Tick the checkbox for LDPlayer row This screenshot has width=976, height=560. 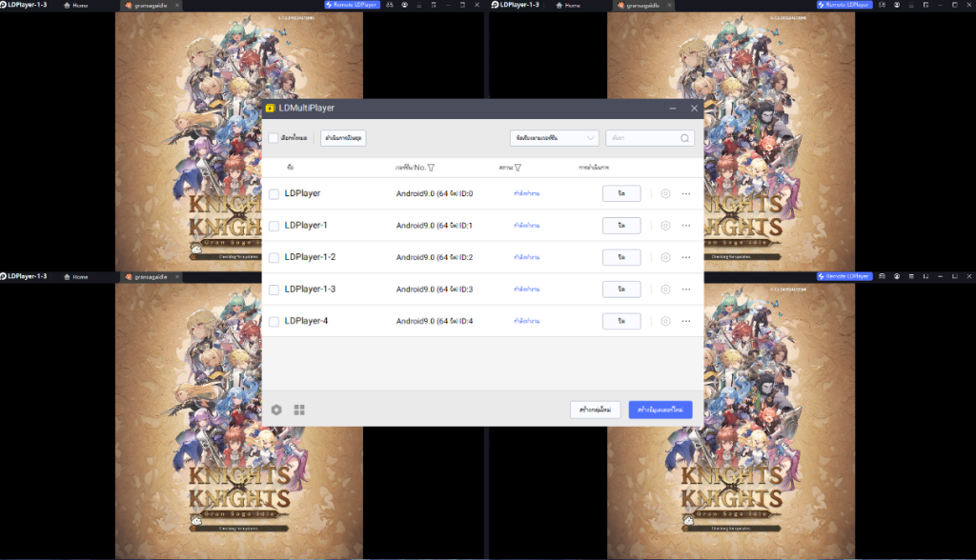point(274,194)
